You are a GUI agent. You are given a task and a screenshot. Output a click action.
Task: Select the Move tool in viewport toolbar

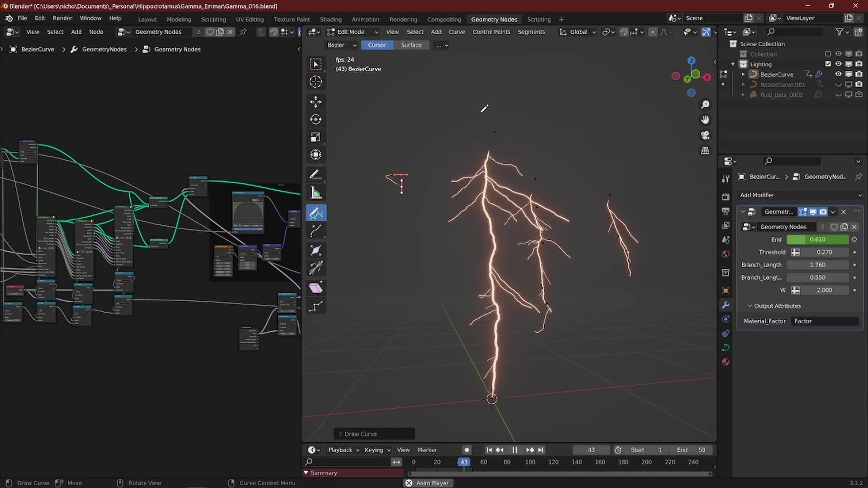click(316, 102)
